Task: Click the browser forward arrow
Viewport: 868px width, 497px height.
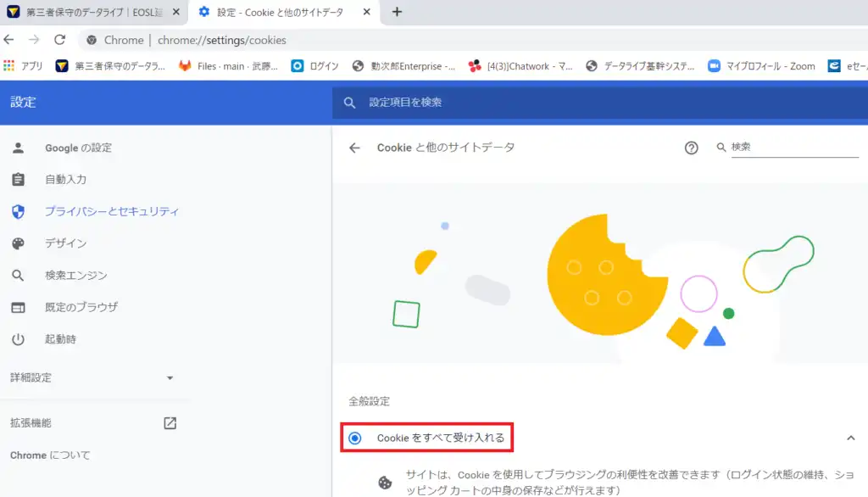Action: coord(34,40)
